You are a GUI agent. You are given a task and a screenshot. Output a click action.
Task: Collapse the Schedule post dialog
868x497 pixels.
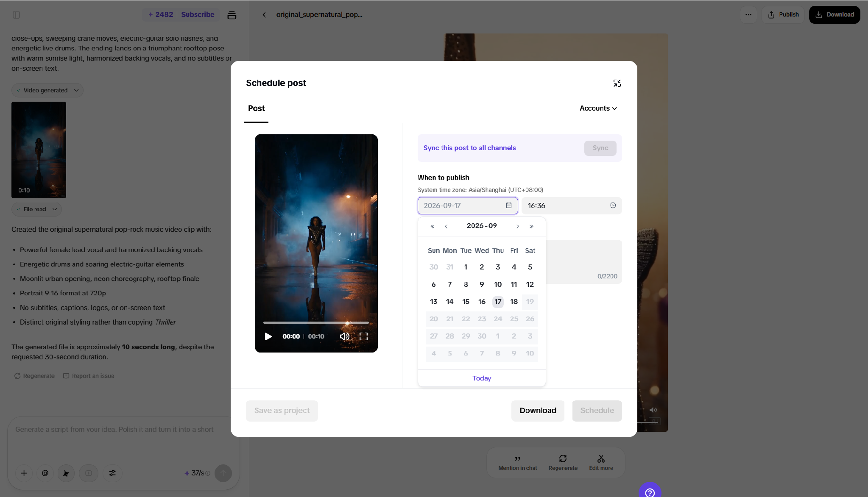pyautogui.click(x=617, y=83)
